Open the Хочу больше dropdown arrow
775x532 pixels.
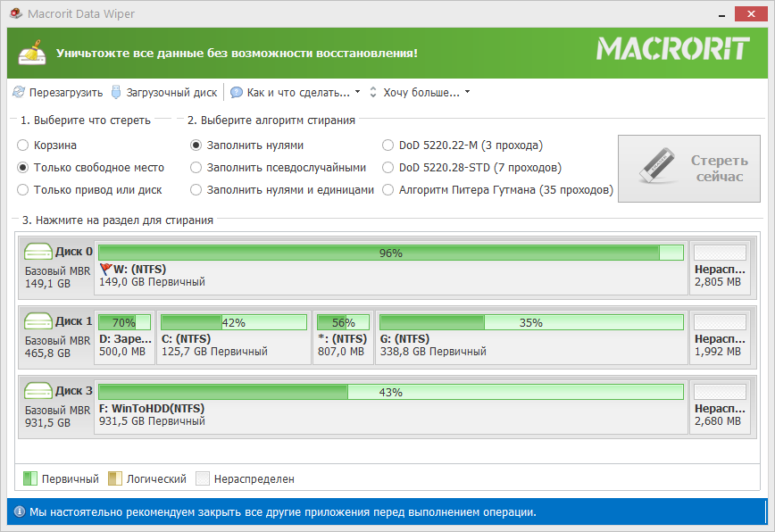tap(468, 92)
